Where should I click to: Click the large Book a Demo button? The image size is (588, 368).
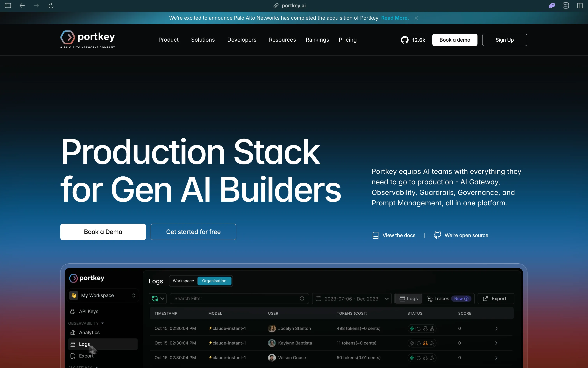tap(103, 232)
